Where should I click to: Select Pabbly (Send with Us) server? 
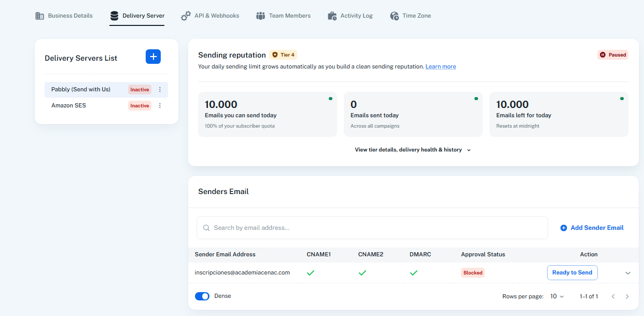tap(106, 89)
